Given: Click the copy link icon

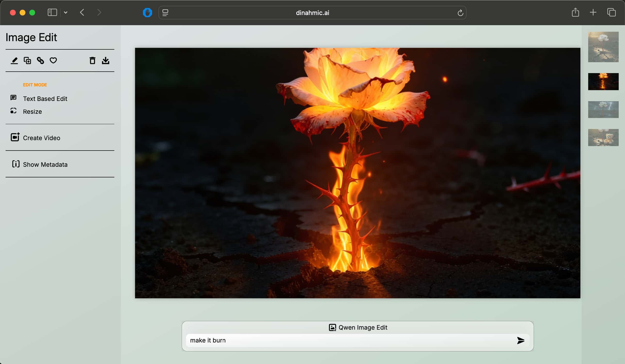Looking at the screenshot, I should point(40,61).
